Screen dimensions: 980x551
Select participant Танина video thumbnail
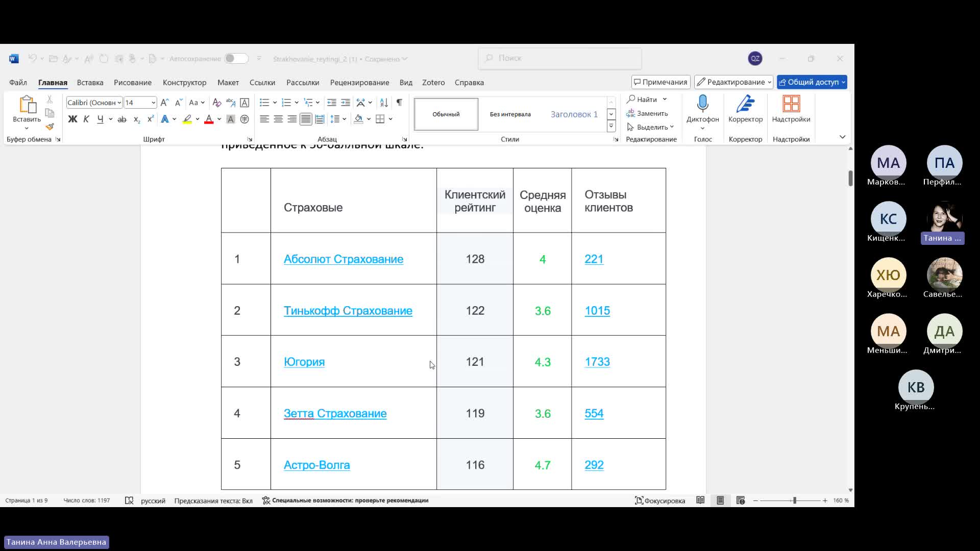click(x=944, y=219)
